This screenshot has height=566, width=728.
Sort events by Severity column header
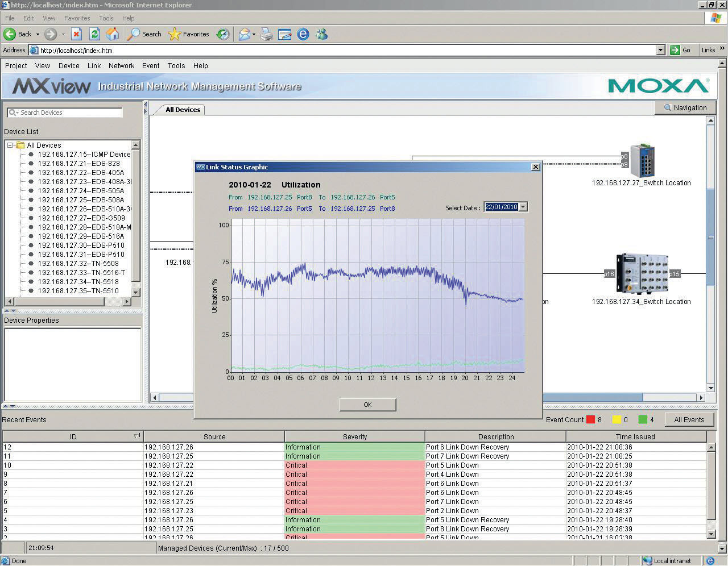tap(354, 437)
